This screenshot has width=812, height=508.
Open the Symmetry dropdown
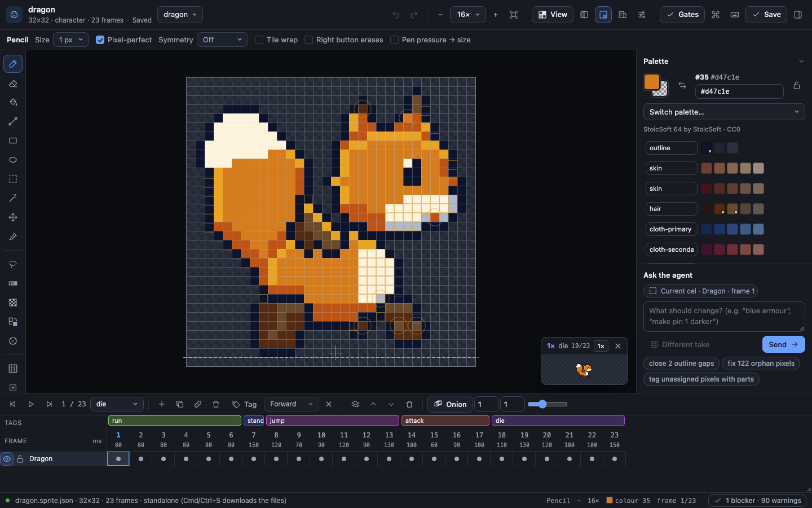click(222, 40)
